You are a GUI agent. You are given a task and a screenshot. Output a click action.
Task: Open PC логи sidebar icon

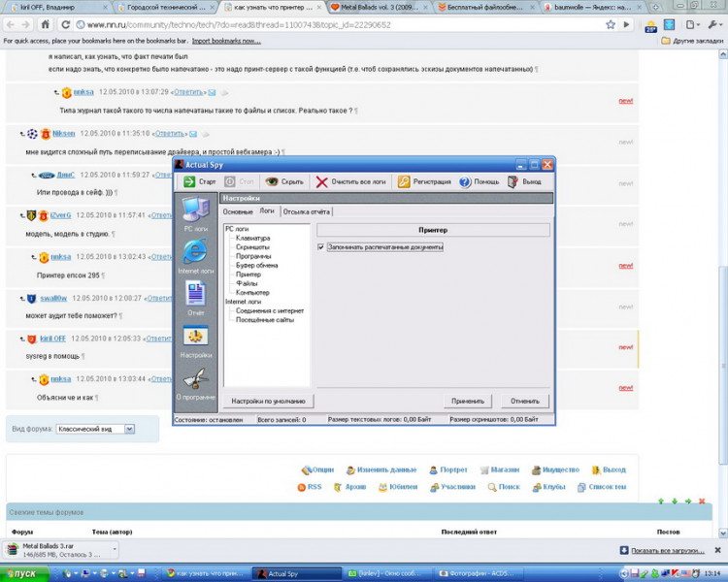(195, 214)
